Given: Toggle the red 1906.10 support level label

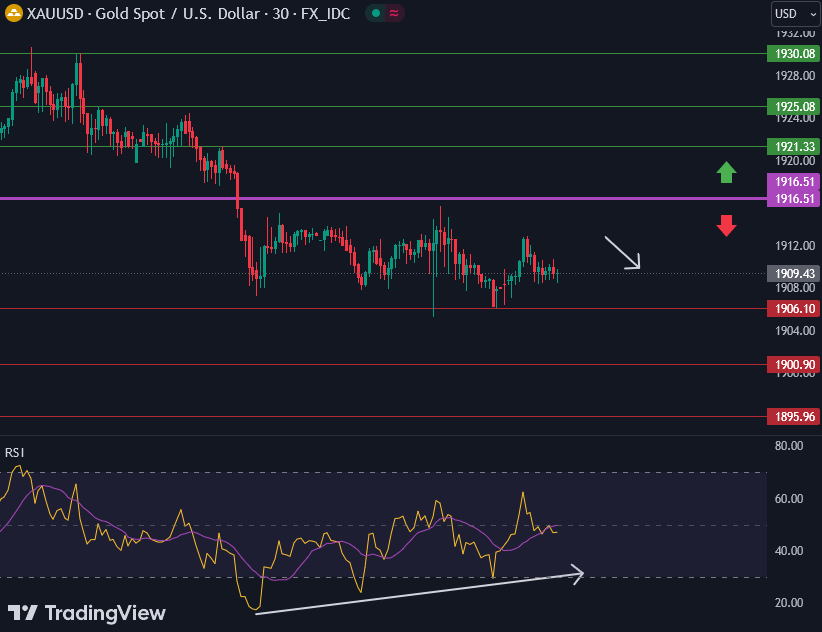Looking at the screenshot, I should (x=793, y=309).
